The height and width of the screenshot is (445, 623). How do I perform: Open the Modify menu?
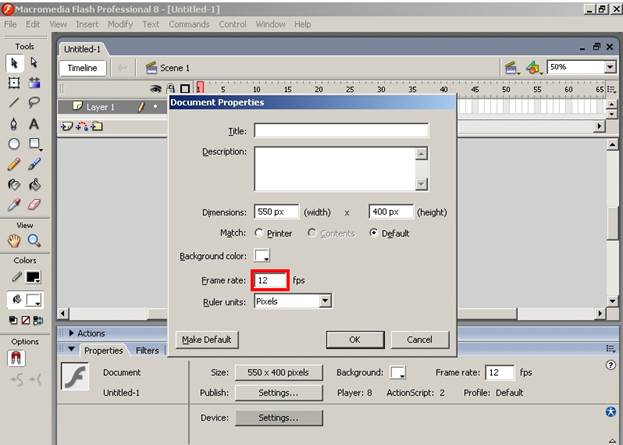[120, 24]
